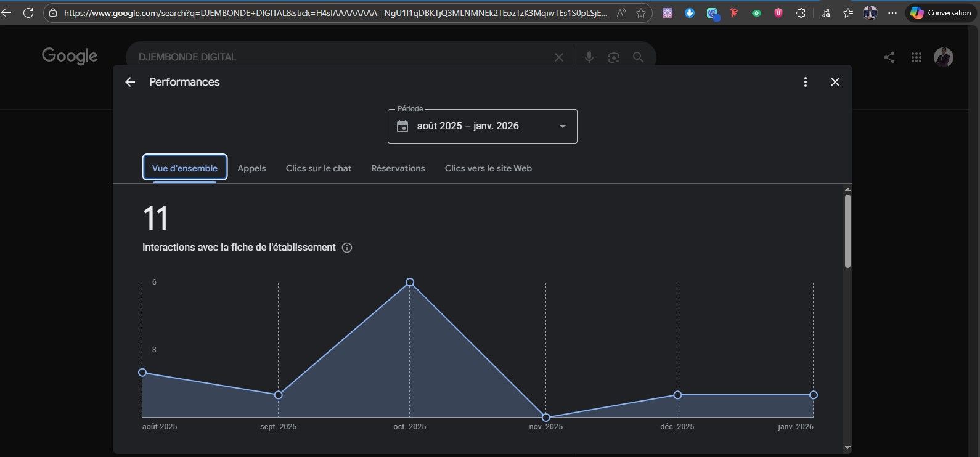Expand the Période dropdown arrow
The height and width of the screenshot is (457, 980).
(562, 126)
